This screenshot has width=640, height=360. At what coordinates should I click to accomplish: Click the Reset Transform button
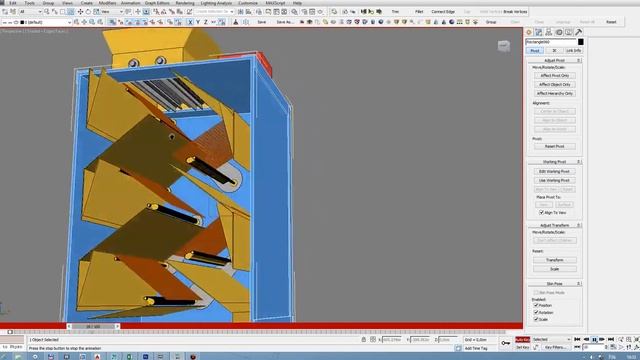coord(555,260)
